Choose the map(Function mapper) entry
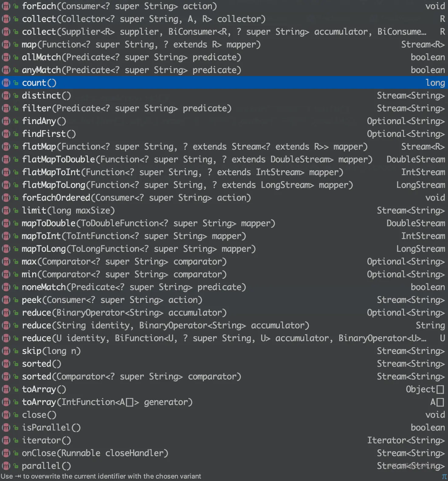 (224, 44)
